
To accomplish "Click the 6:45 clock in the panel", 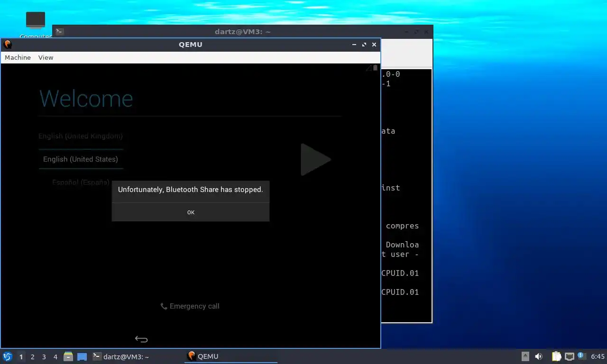I will [x=598, y=356].
